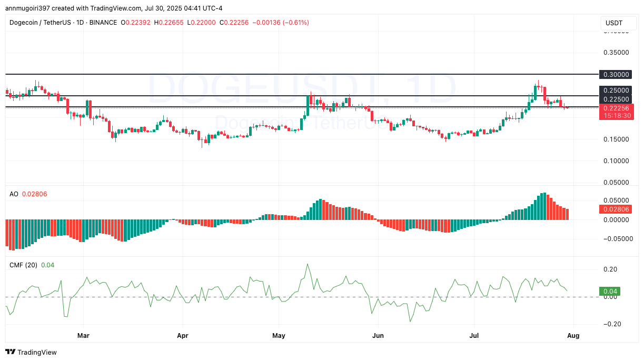Image resolution: width=644 pixels, height=361 pixels.
Task: Click the close value C0.22256 in header
Action: tap(234, 23)
